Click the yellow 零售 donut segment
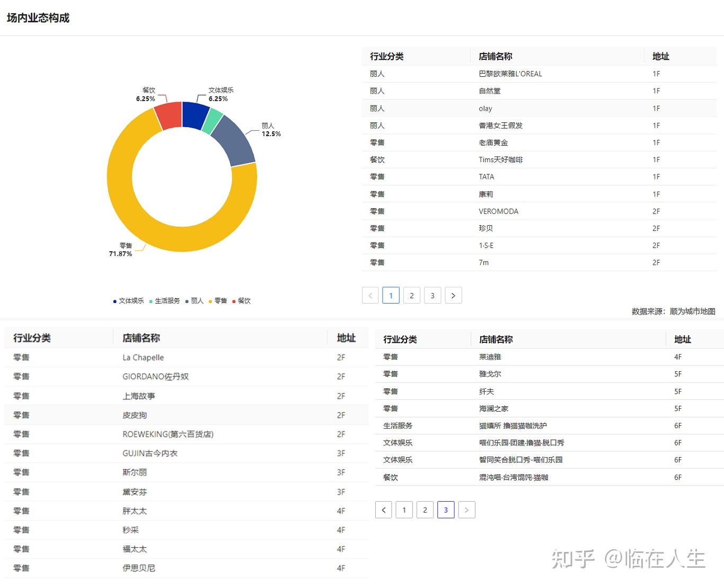The image size is (724, 588). tap(182, 238)
